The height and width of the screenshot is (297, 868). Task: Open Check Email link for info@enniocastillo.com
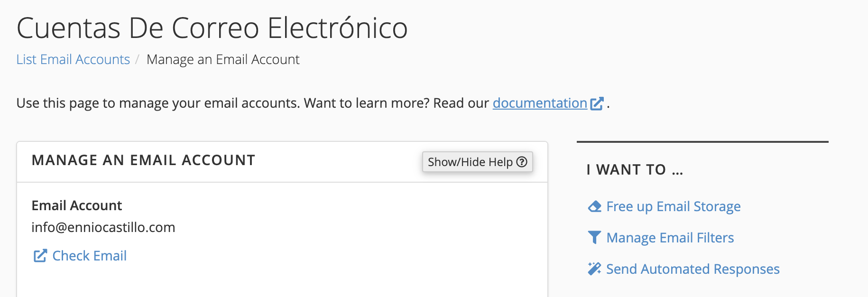coord(89,256)
